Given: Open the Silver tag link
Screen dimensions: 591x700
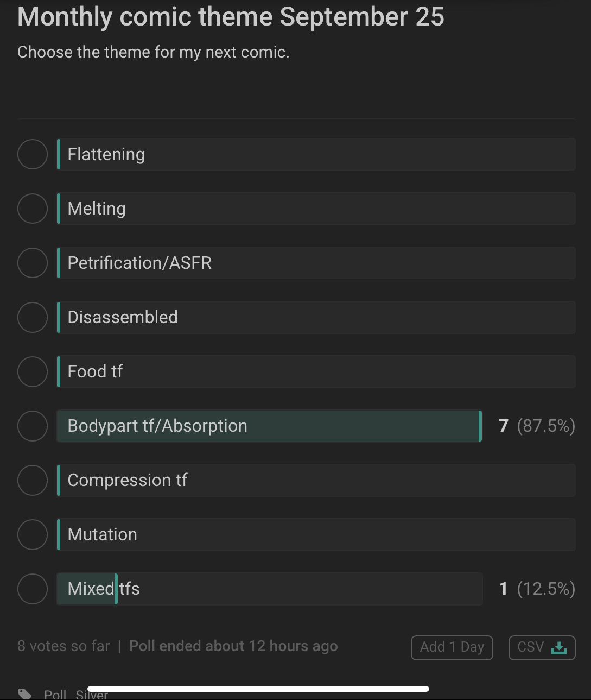Looking at the screenshot, I should click(92, 695).
